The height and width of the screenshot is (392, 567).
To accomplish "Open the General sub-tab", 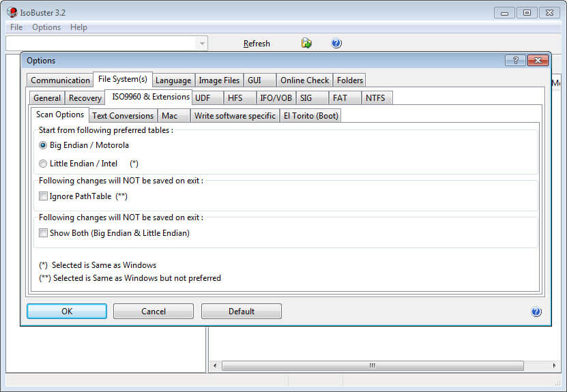I will 47,98.
